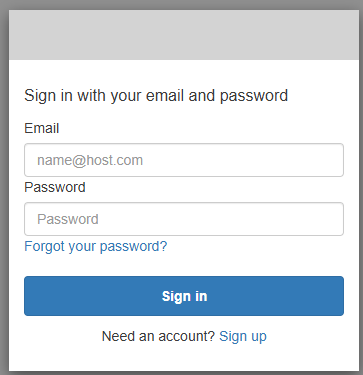Activate the password entry box
Screen dimensions: 363x375
(184, 219)
